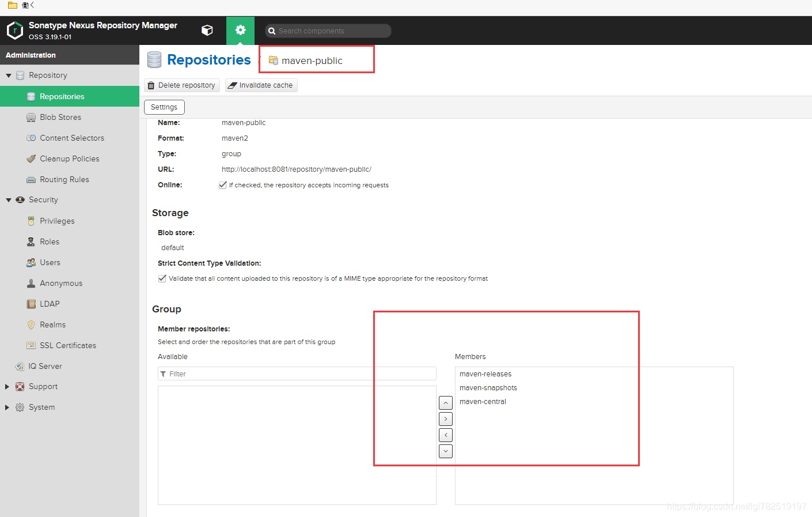Open IQ Server in the sidebar

click(70, 366)
